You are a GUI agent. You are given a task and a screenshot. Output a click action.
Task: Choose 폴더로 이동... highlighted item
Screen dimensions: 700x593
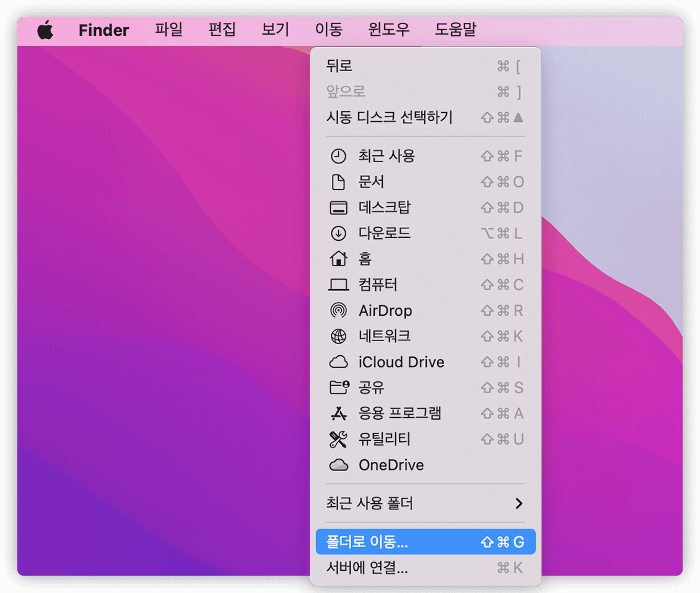pyautogui.click(x=426, y=542)
